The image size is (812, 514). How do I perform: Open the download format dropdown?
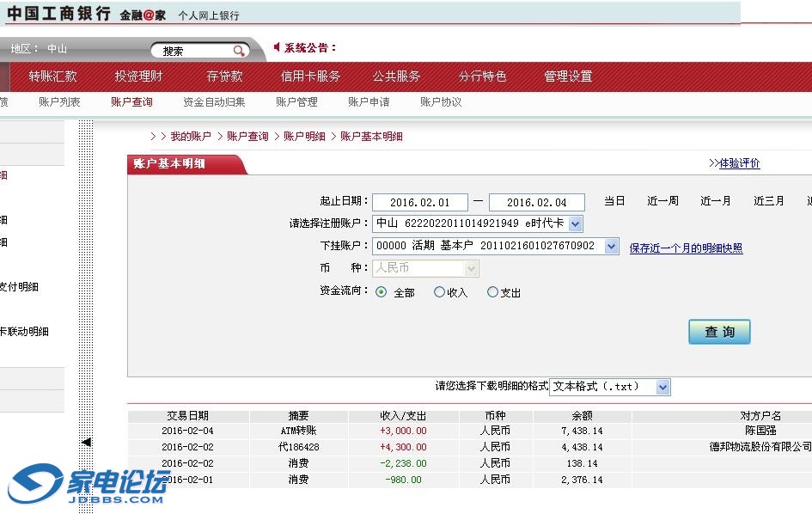click(662, 387)
